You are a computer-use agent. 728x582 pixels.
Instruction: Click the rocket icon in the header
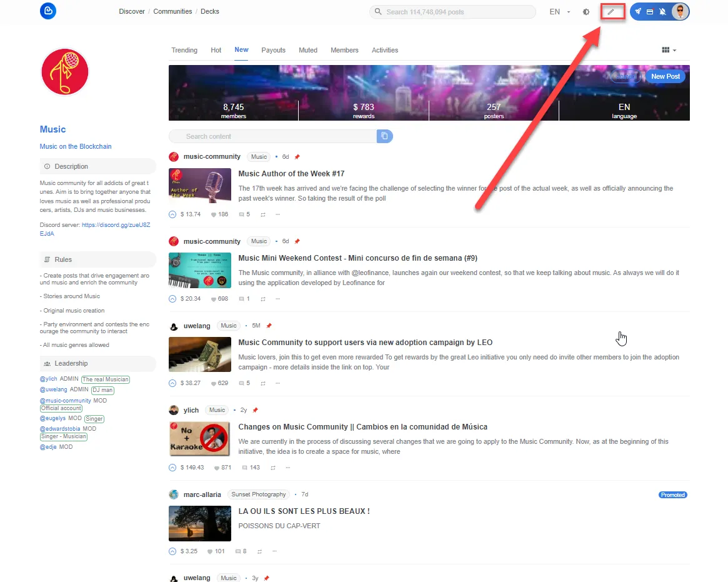pyautogui.click(x=638, y=12)
